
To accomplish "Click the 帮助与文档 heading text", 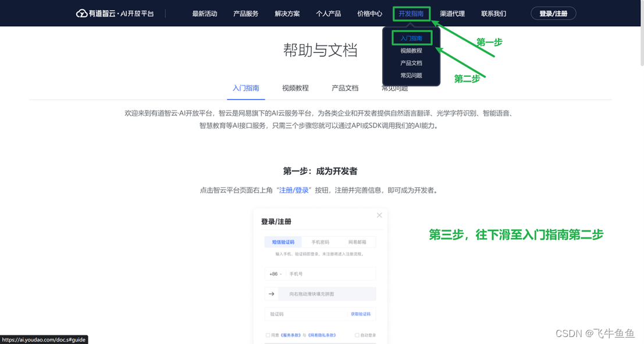I will (321, 50).
